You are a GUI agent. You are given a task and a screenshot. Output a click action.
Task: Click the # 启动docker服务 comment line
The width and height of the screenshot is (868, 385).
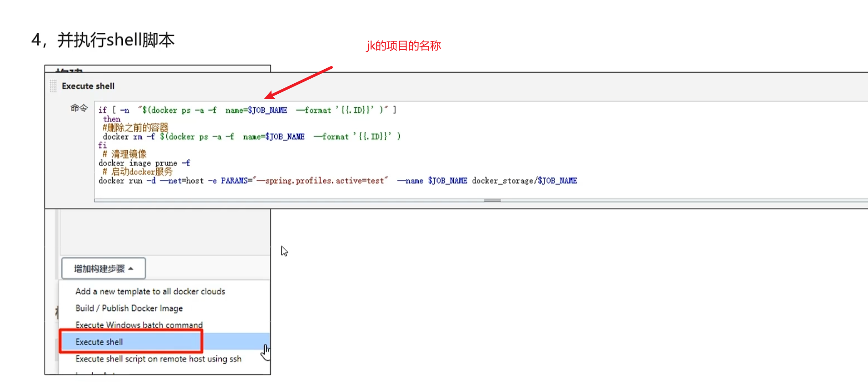click(138, 172)
